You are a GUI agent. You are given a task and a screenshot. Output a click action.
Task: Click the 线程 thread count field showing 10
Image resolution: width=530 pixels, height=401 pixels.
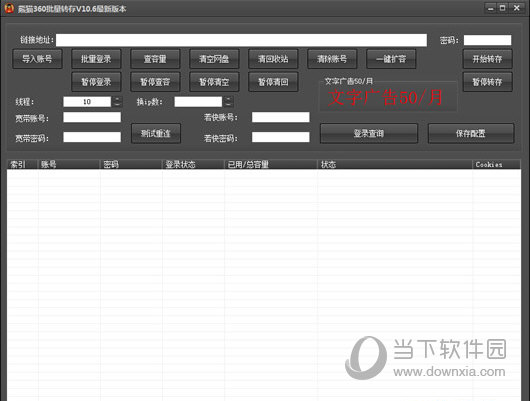[x=87, y=102]
